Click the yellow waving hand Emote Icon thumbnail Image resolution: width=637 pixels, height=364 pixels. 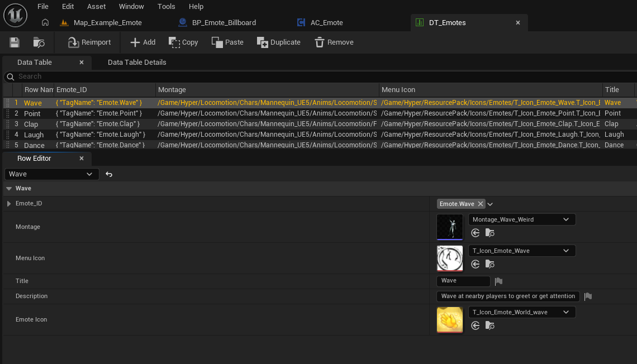tap(450, 320)
